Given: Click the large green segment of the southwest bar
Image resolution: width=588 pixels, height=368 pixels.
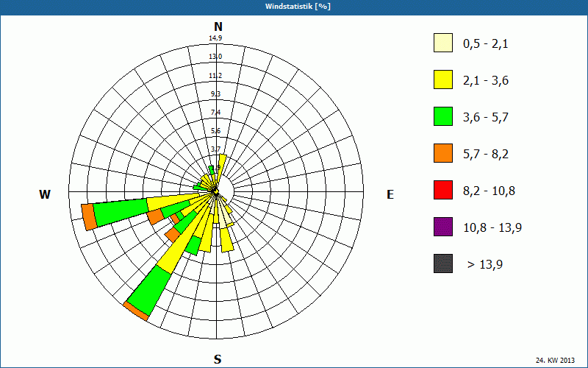Looking at the screenshot, I should [x=150, y=291].
